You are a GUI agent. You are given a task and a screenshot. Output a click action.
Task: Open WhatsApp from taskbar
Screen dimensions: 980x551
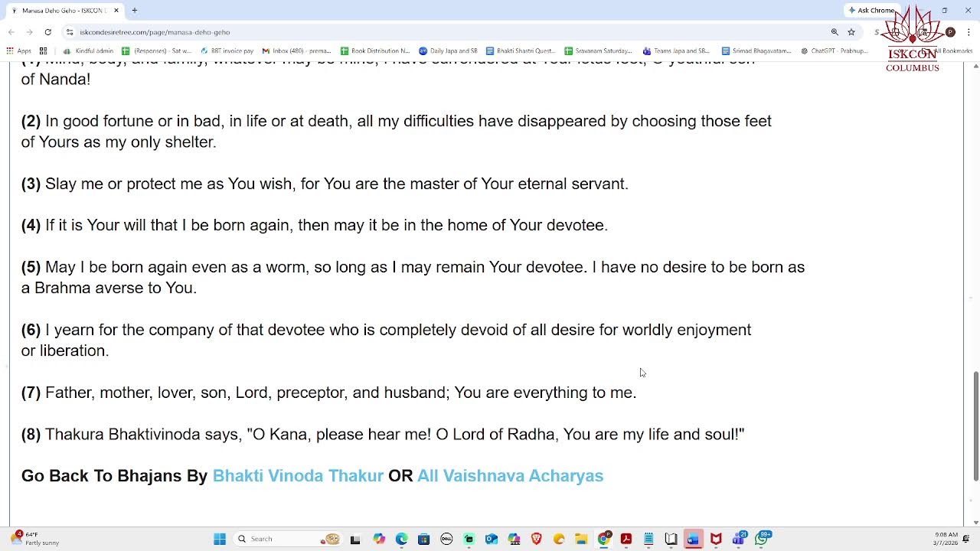[x=762, y=539]
